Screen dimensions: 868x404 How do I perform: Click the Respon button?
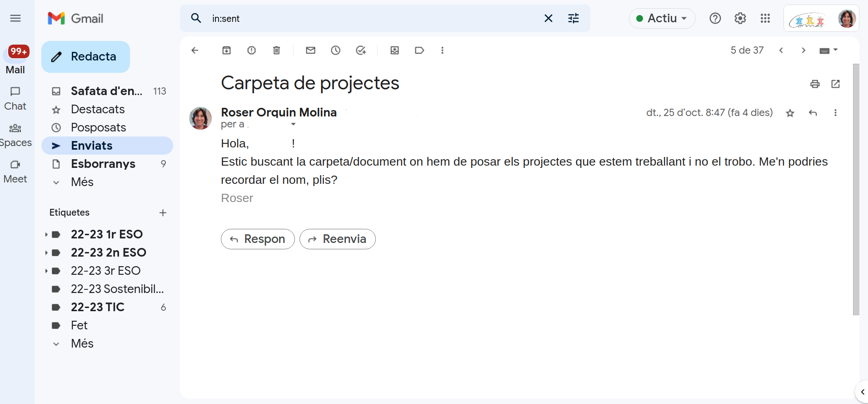[x=258, y=239]
